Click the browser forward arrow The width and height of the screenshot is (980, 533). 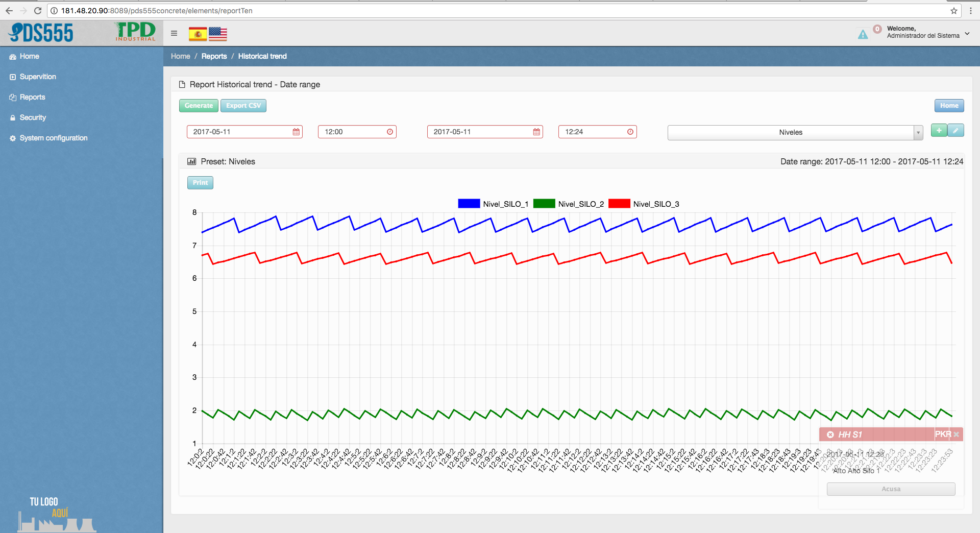[23, 11]
